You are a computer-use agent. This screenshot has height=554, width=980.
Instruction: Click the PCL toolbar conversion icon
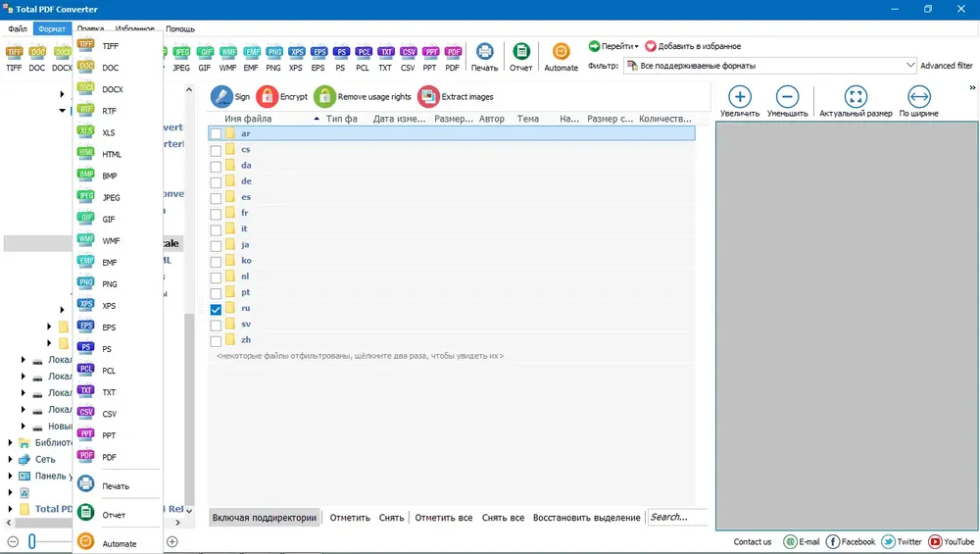(364, 58)
